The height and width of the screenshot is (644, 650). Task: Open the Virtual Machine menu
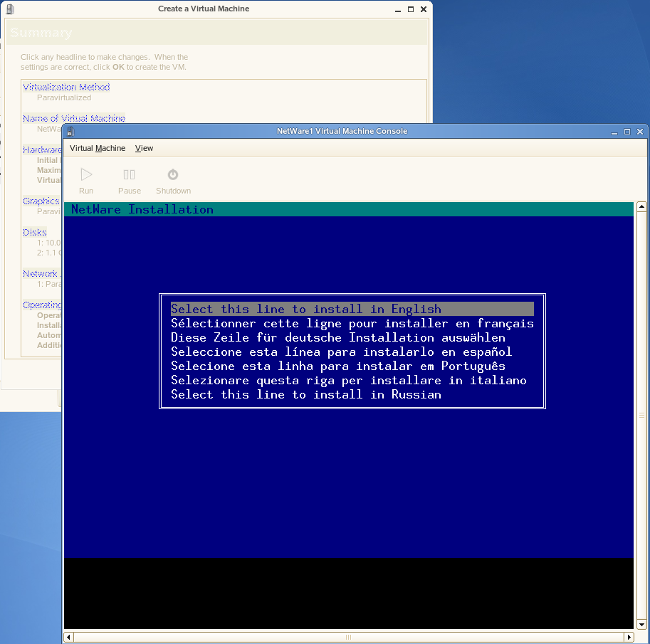click(x=98, y=148)
